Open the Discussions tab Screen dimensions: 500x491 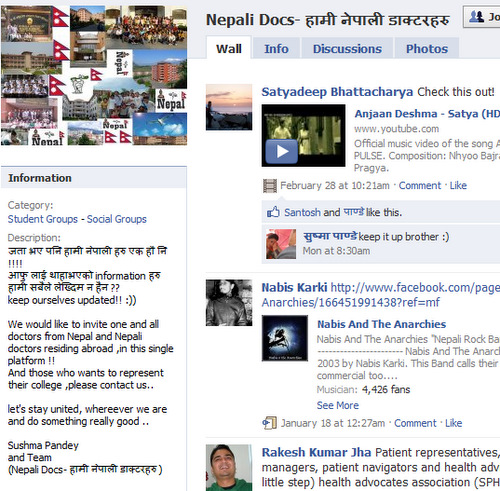pos(347,49)
